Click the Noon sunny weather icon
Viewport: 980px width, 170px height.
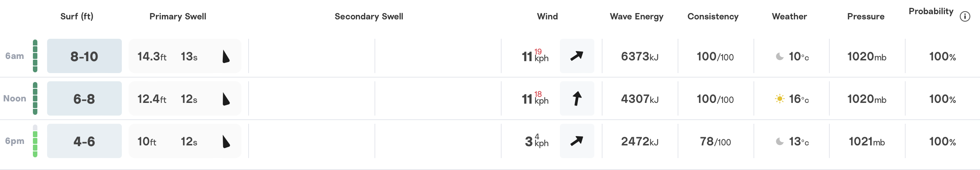click(780, 99)
